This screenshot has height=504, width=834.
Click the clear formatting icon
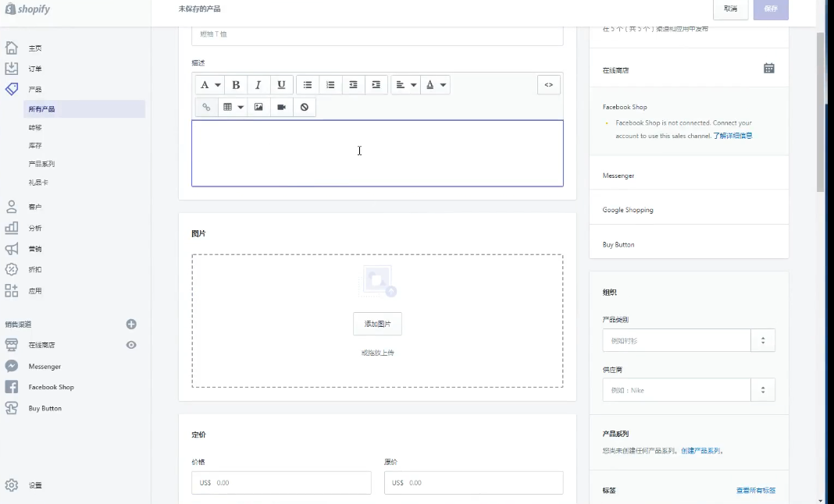(x=305, y=107)
